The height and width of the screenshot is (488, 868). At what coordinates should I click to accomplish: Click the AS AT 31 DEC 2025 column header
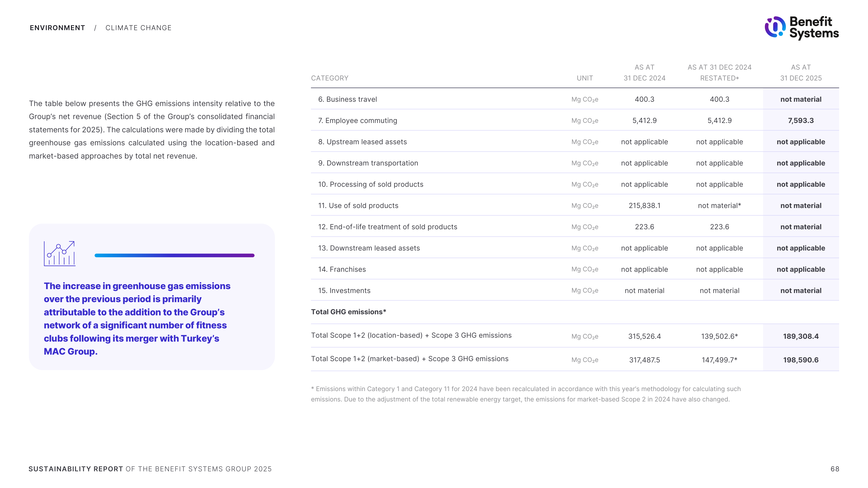[x=801, y=73]
